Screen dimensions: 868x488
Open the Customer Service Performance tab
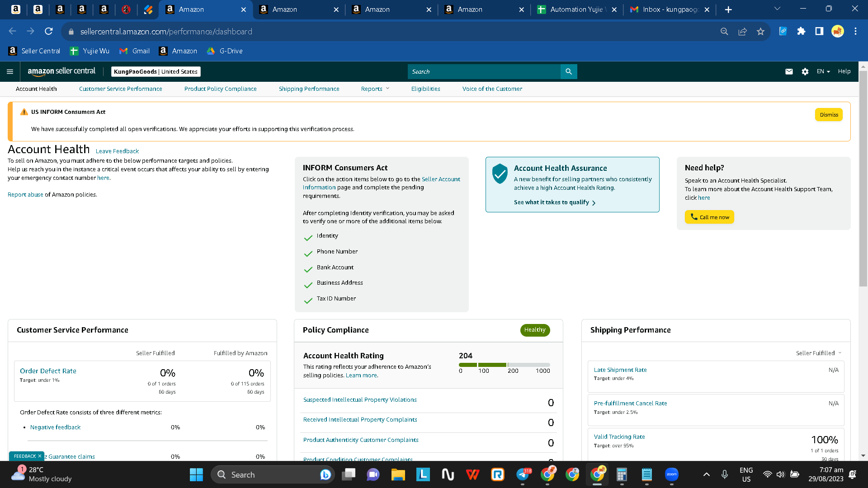121,89
